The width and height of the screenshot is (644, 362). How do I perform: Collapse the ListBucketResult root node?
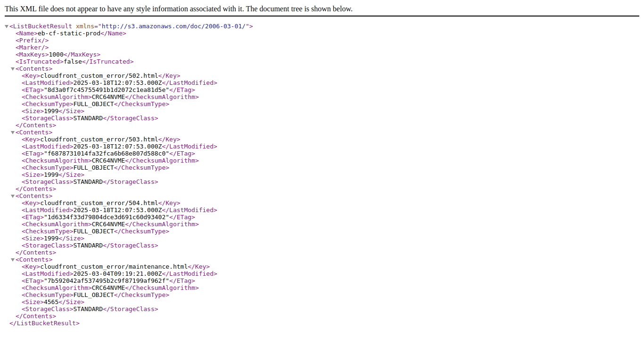7,26
